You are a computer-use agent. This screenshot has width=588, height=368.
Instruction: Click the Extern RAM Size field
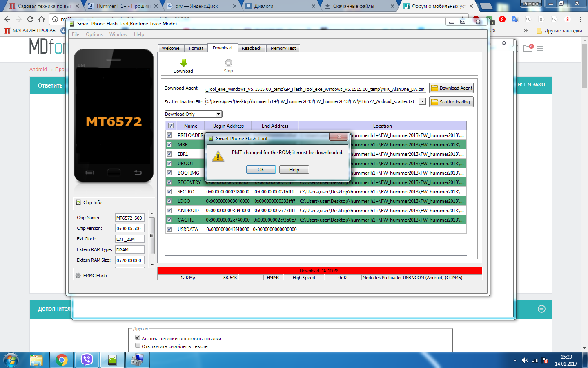click(x=129, y=260)
